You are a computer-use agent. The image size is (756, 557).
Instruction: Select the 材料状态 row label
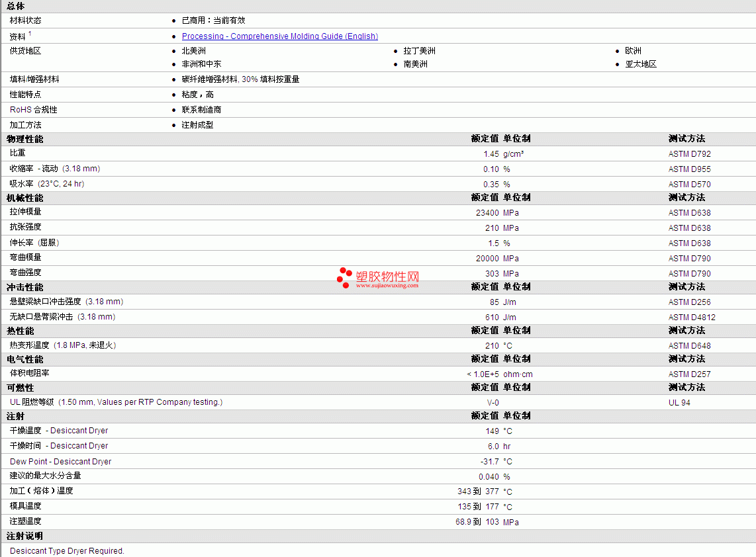[26, 21]
